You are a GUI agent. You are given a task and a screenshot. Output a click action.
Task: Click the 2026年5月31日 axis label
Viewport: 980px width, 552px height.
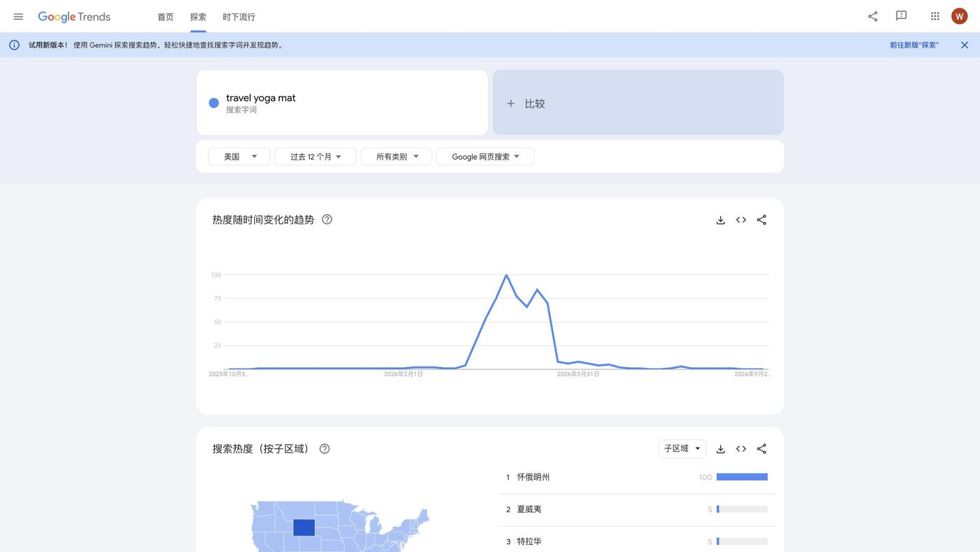(x=578, y=374)
